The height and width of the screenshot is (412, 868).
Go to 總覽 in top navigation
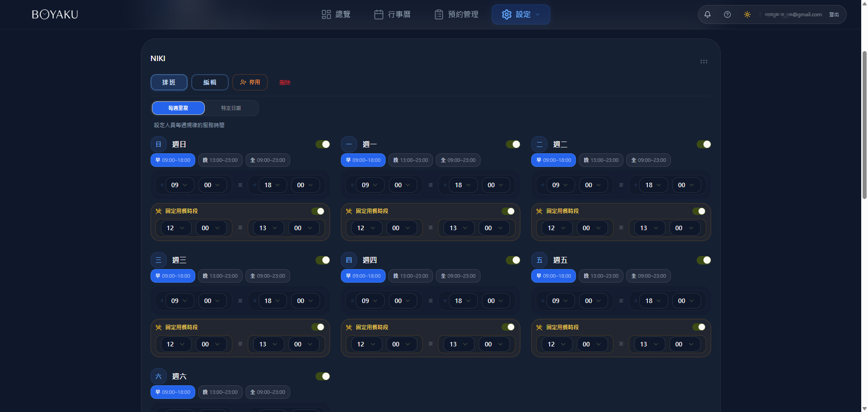pyautogui.click(x=336, y=14)
